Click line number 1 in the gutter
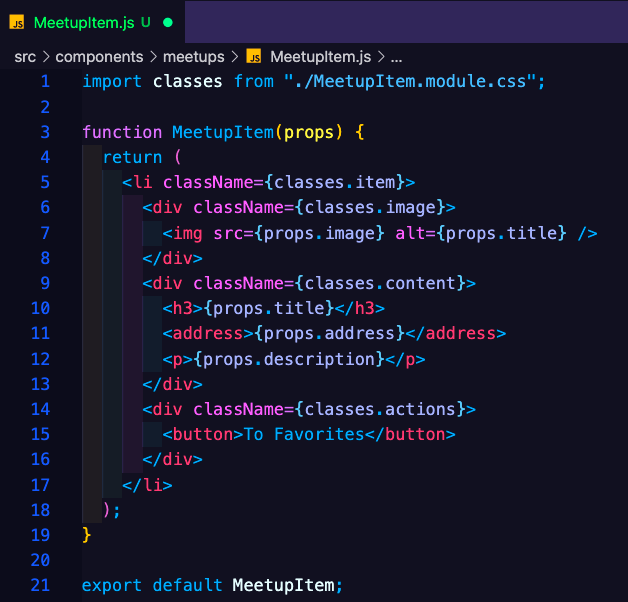 pos(45,82)
